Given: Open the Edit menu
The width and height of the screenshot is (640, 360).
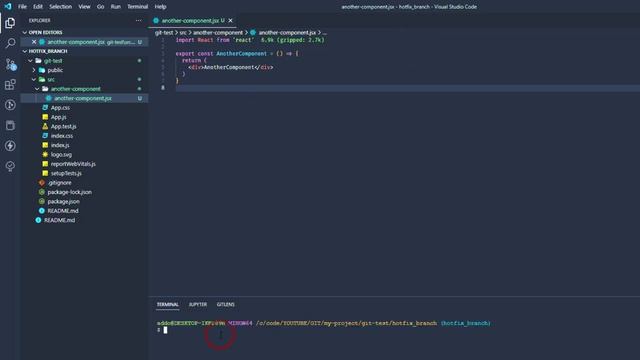Looking at the screenshot, I should pos(38,7).
